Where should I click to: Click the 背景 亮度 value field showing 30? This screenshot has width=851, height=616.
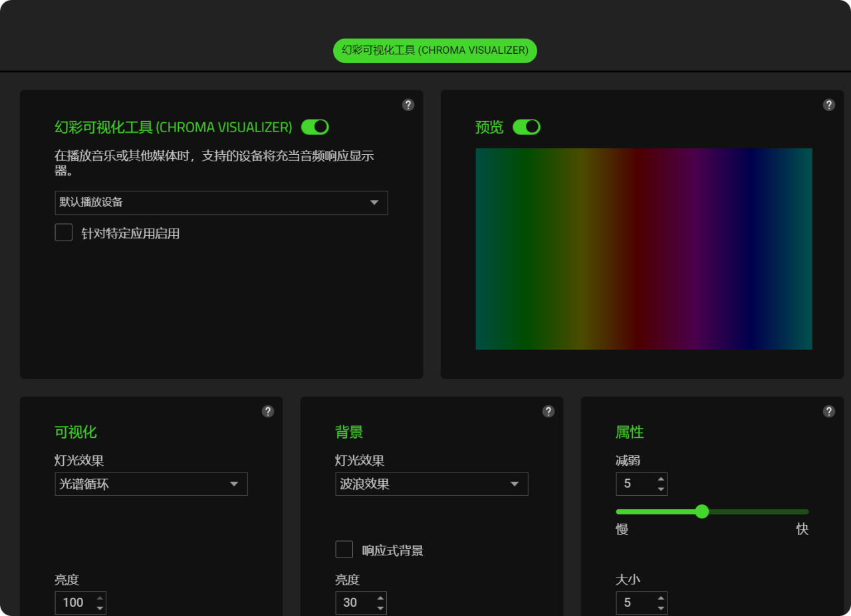[361, 603]
